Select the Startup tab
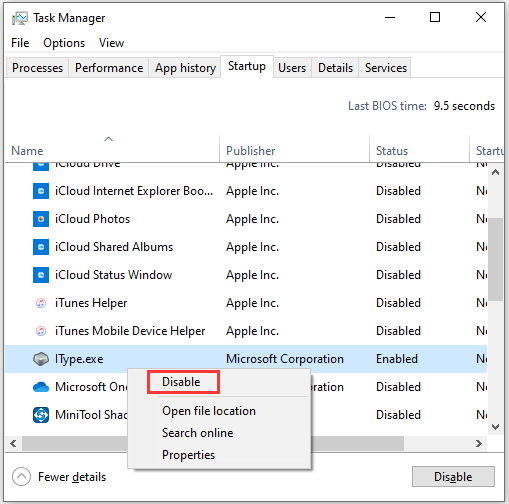Image resolution: width=509 pixels, height=504 pixels. [x=247, y=66]
